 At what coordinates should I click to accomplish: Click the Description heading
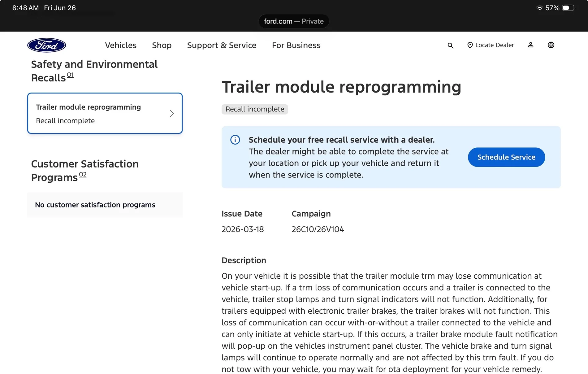244,260
